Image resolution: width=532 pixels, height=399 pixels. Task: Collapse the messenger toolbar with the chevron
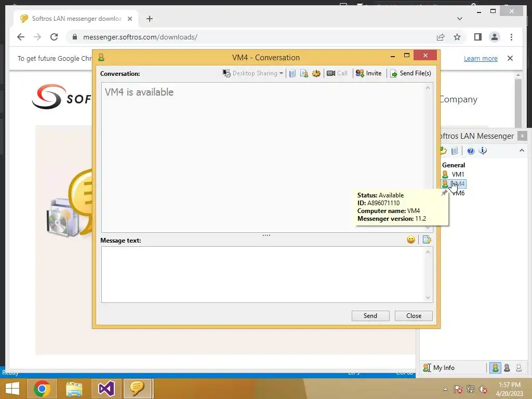(522, 150)
